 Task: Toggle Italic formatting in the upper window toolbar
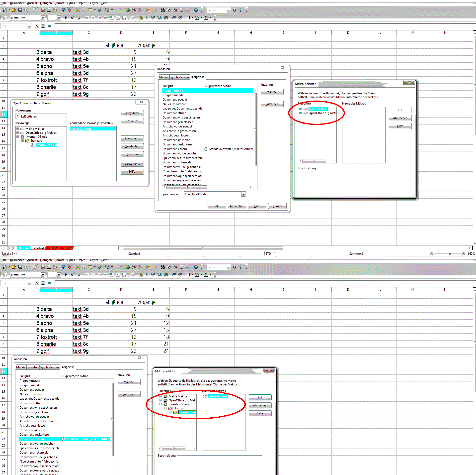click(x=72, y=18)
